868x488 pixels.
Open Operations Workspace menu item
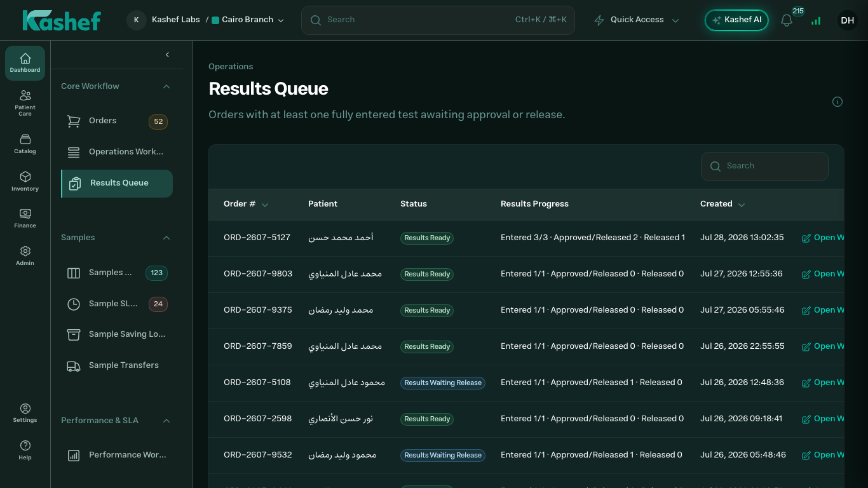coord(117,152)
